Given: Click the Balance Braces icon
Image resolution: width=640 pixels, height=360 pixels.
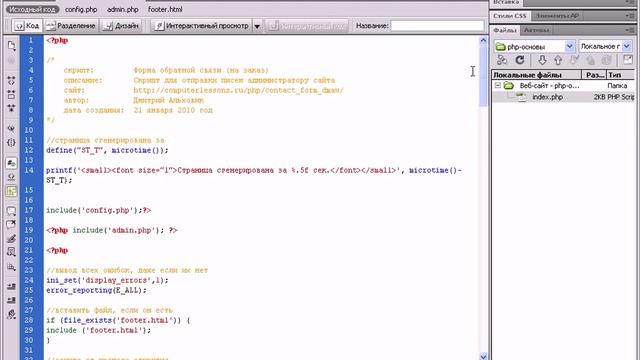Looking at the screenshot, I should [x=11, y=142].
